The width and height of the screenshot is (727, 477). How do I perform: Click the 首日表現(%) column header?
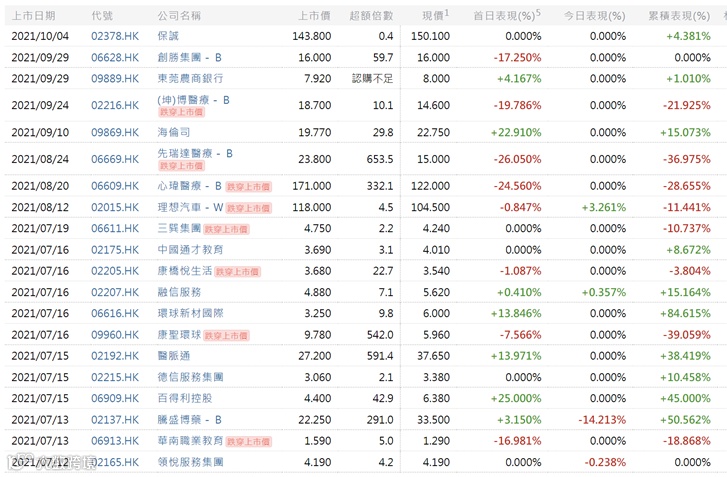click(x=507, y=15)
